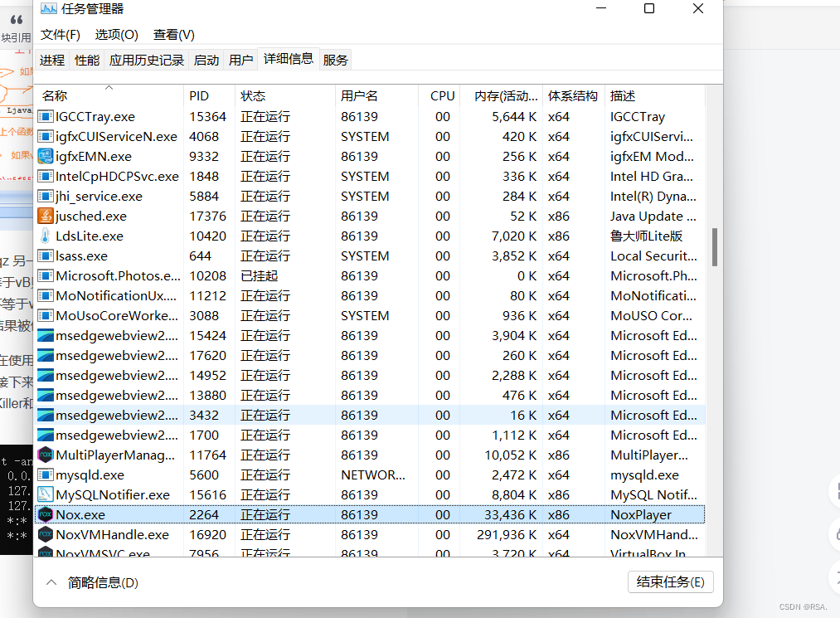Select the NoxVMHandle.exe process name
Viewport: 840px width, 618px height.
point(113,534)
